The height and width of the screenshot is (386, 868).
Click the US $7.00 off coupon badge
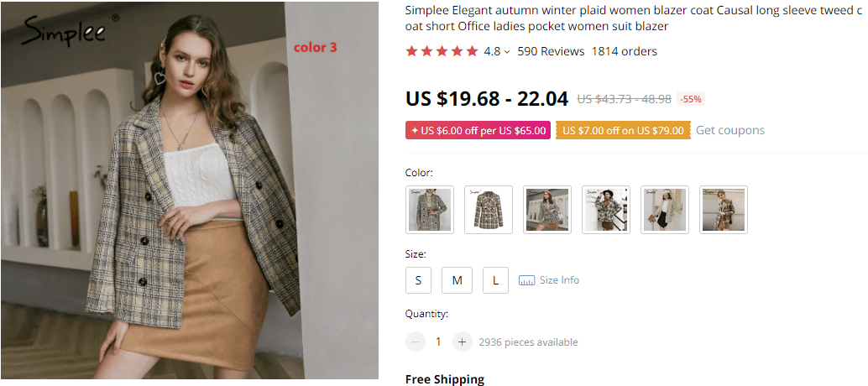(x=623, y=130)
